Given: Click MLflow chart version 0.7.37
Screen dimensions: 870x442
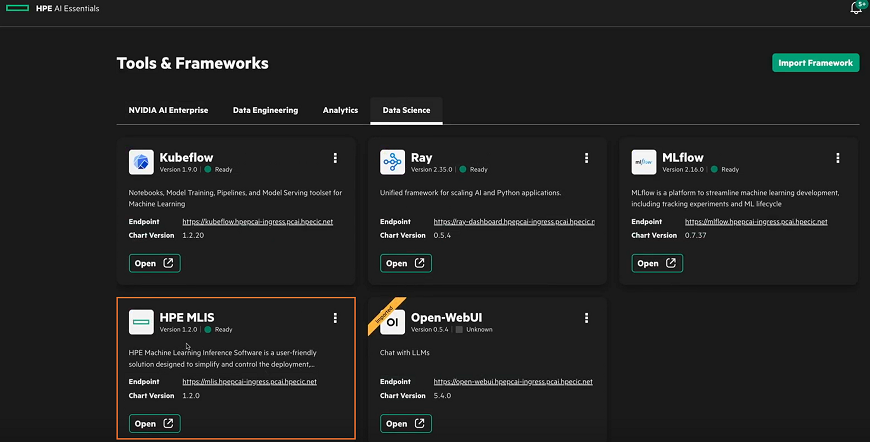Looking at the screenshot, I should click(x=696, y=235).
